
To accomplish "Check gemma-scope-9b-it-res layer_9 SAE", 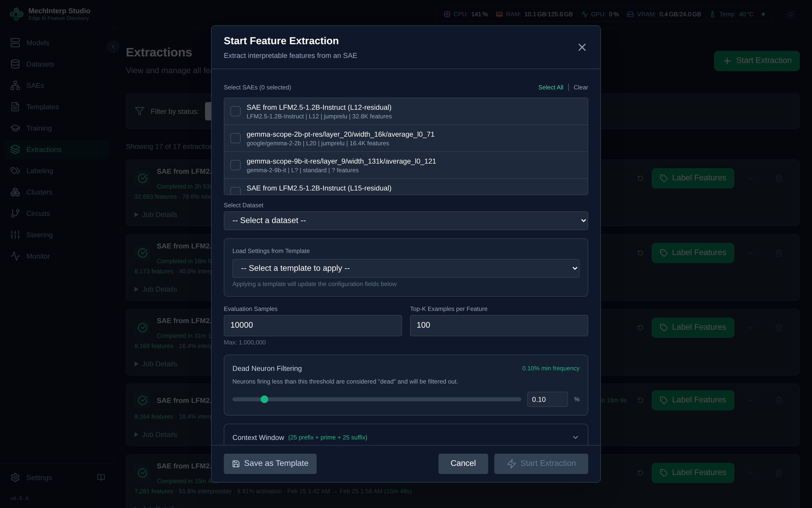I will (x=235, y=165).
